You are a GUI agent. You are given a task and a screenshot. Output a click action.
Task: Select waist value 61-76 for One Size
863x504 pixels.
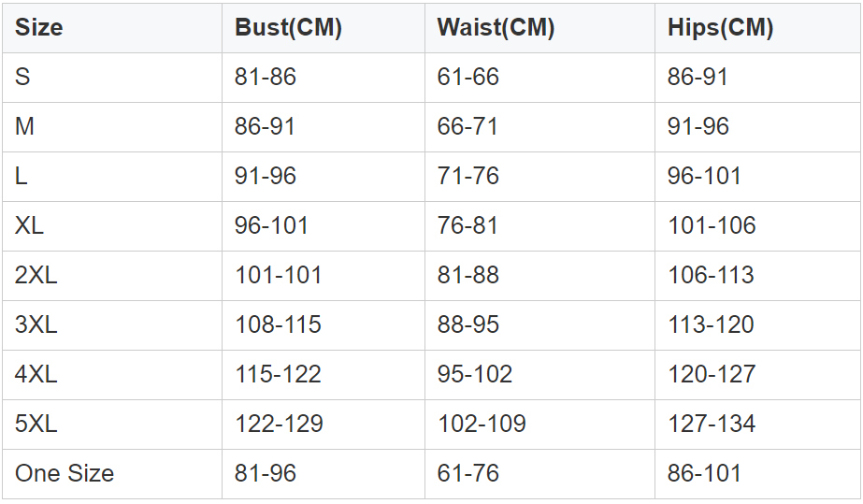tap(467, 473)
